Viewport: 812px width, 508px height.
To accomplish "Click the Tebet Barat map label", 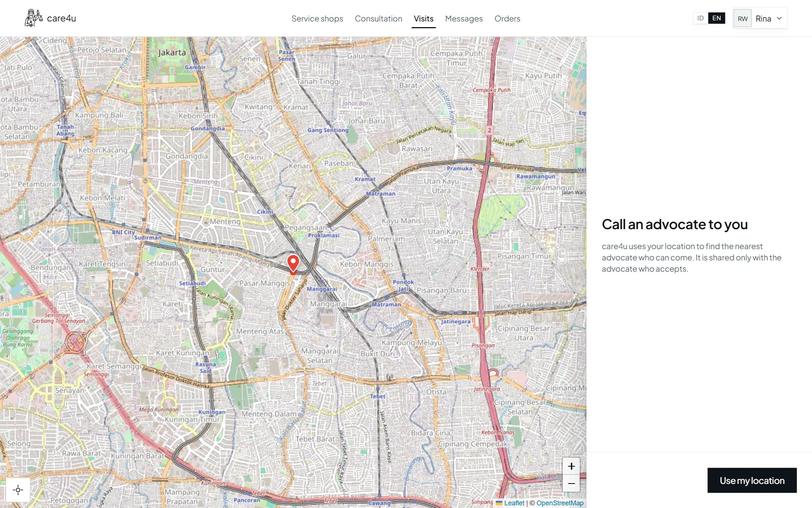I will pyautogui.click(x=315, y=439).
